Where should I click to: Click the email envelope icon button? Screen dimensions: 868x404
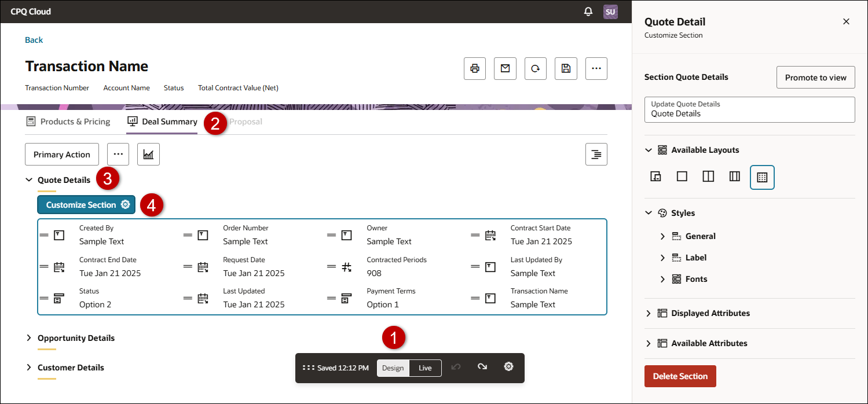pyautogui.click(x=505, y=68)
